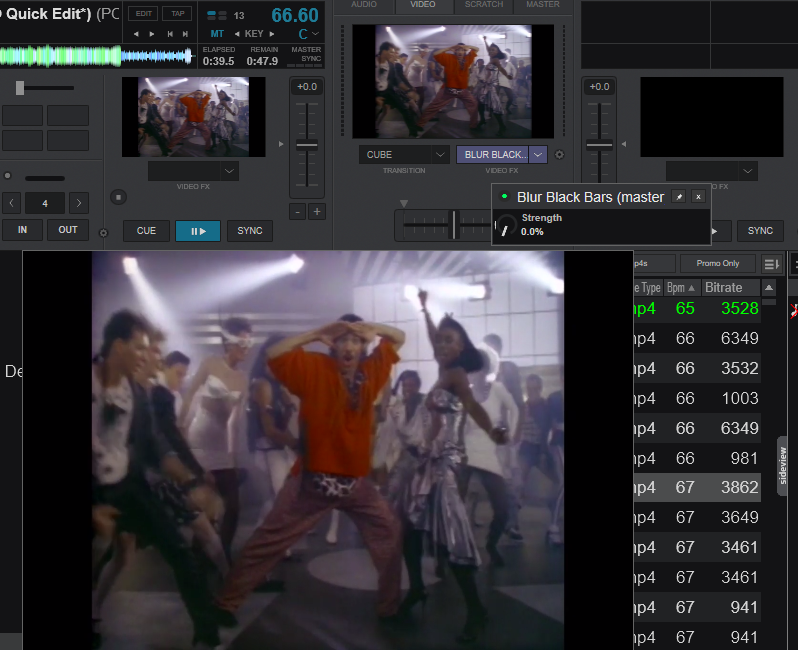Select the row with bitrate 3862
This screenshot has width=798, height=650.
click(697, 488)
